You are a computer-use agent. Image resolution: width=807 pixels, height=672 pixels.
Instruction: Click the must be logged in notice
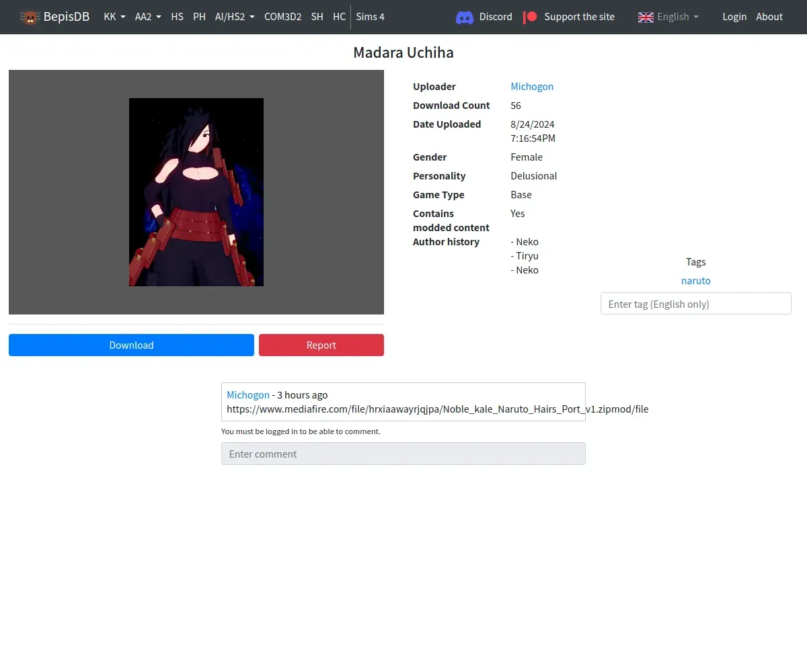coord(301,431)
